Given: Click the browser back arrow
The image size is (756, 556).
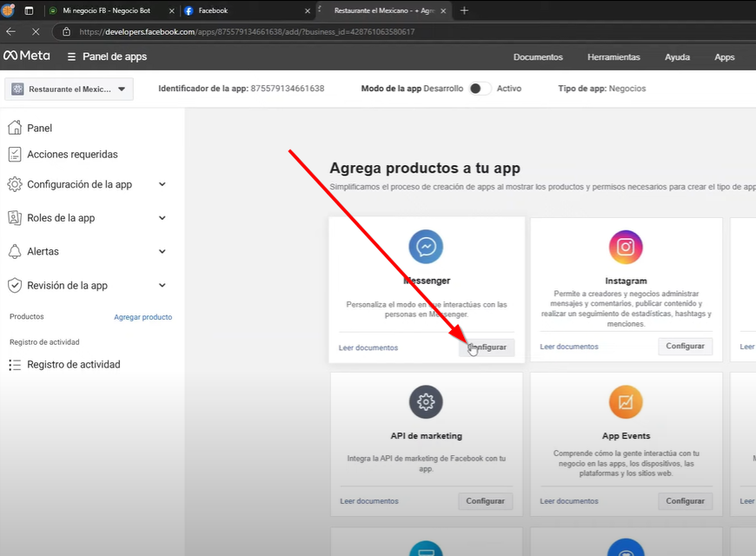Looking at the screenshot, I should click(10, 32).
